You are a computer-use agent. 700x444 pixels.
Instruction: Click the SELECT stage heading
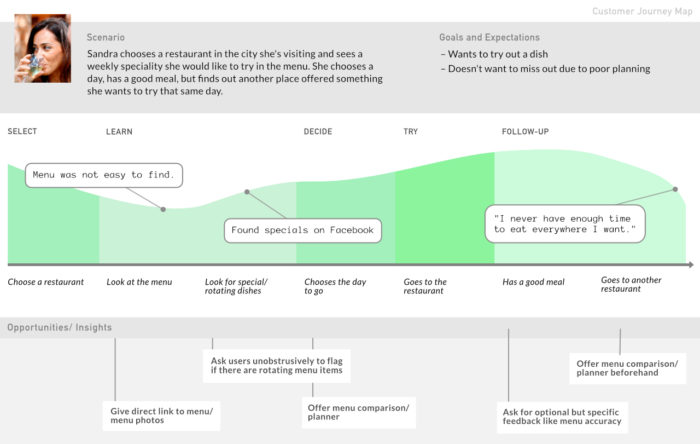[22, 131]
